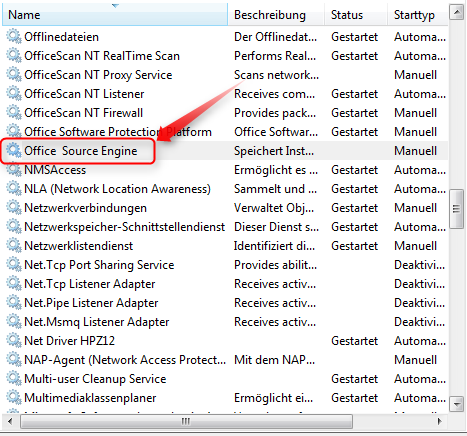Click the vertical scrollbar thumb
The width and height of the screenshot is (467, 436).
pos(457,209)
